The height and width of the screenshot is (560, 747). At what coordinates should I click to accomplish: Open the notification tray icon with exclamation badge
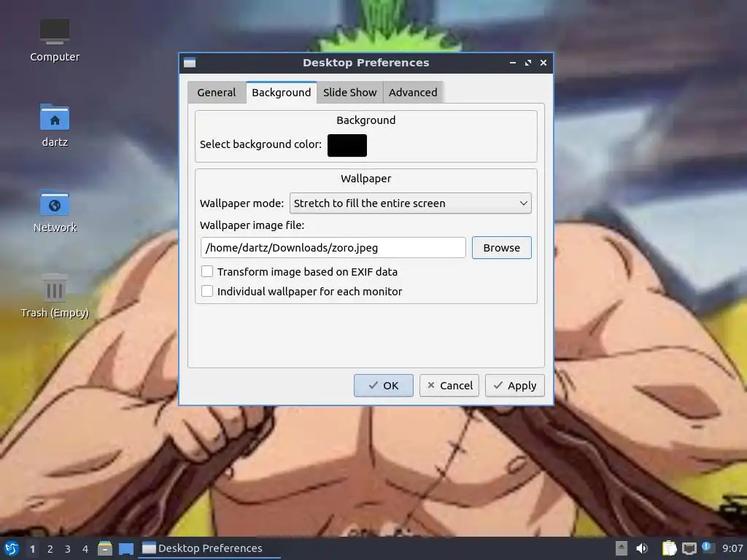coord(708,548)
